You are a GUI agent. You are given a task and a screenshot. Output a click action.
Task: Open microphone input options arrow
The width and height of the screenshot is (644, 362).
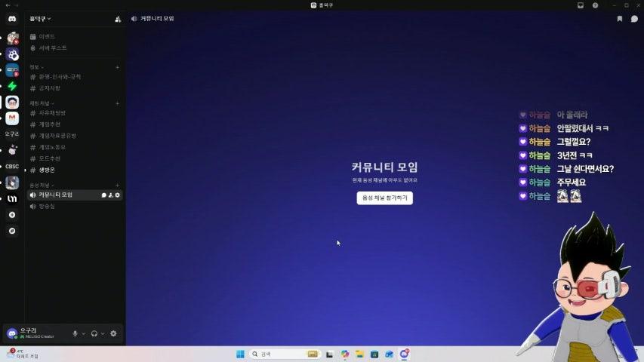[x=83, y=333]
